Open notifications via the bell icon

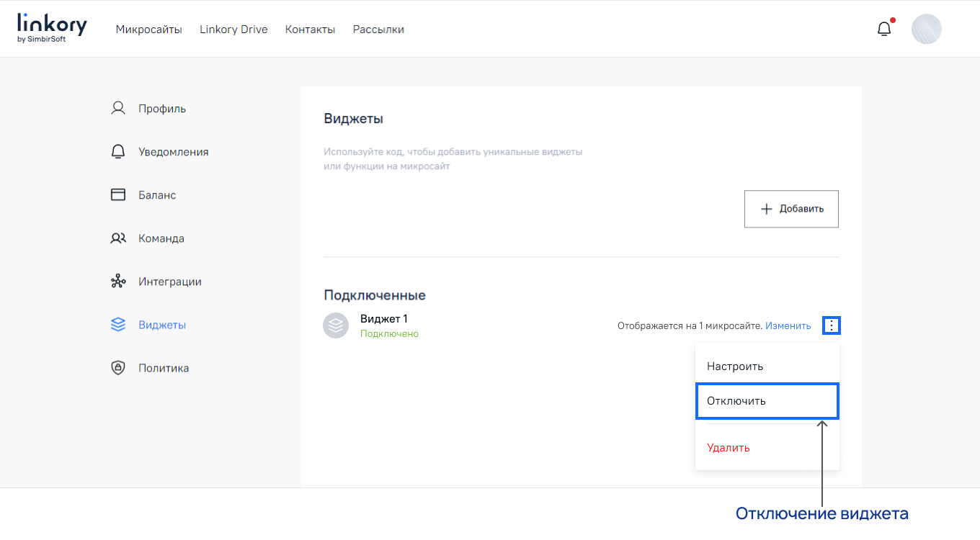pos(884,28)
